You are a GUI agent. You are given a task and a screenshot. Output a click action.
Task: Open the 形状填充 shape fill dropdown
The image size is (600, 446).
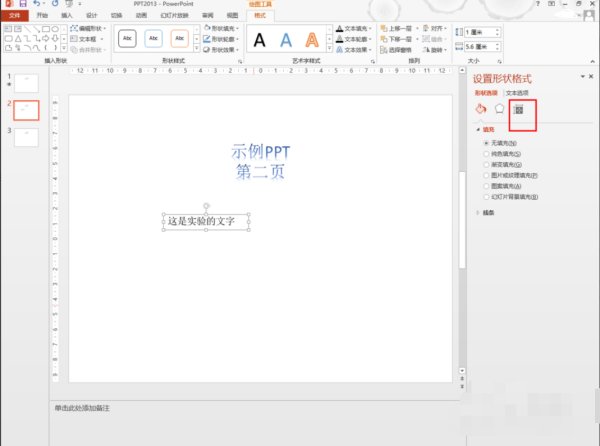(221, 28)
